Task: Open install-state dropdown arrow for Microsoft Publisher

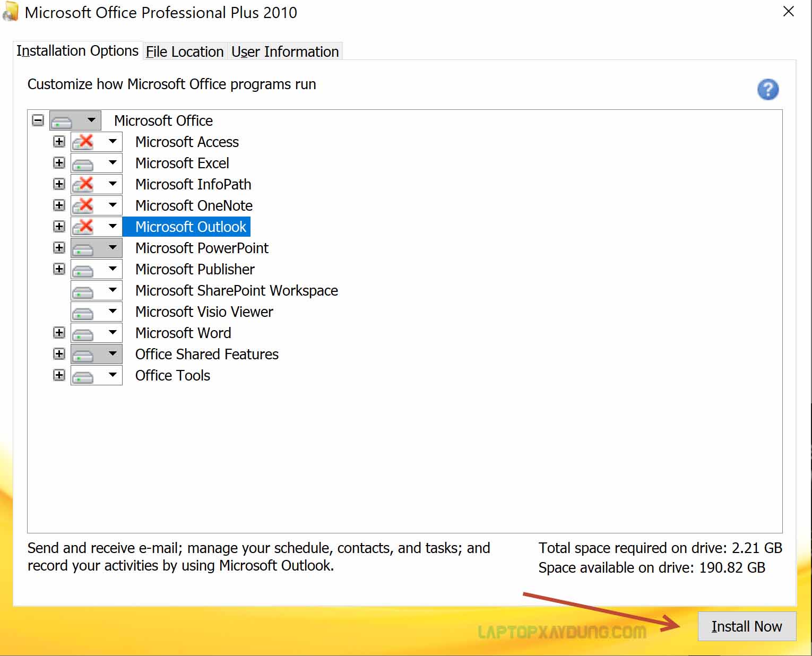Action: point(113,269)
